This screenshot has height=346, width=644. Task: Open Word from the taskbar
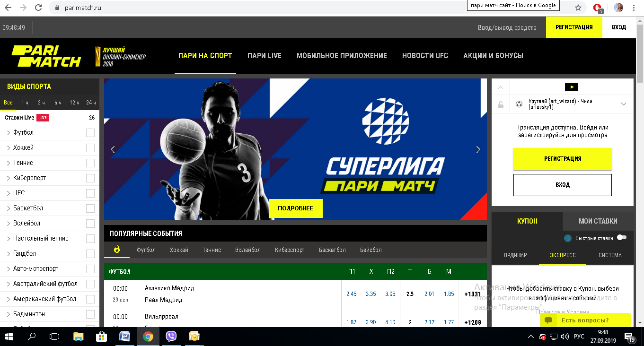tap(124, 337)
